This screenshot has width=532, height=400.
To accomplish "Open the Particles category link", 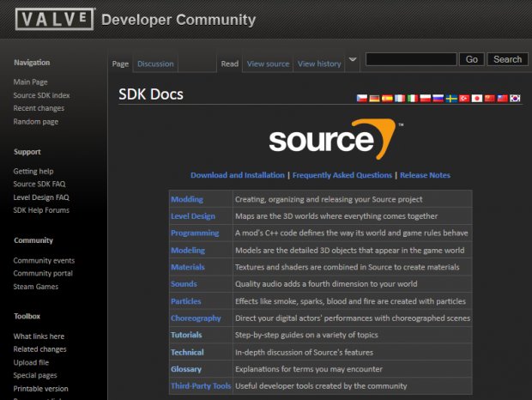I will (x=186, y=301).
